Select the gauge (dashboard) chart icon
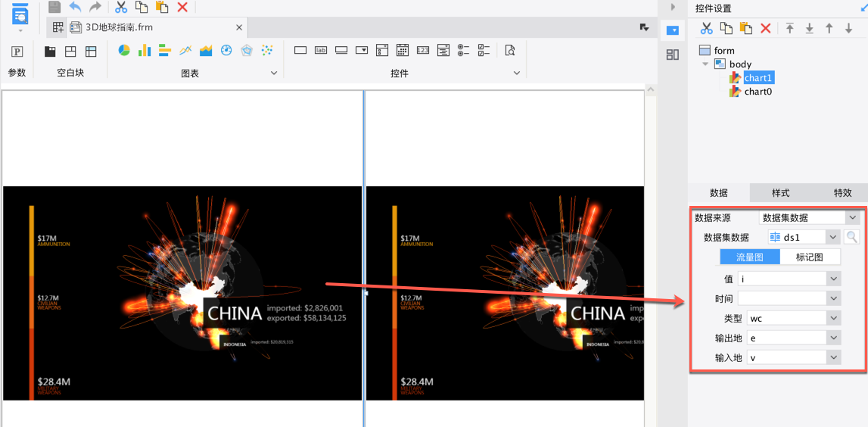868x427 pixels. point(226,51)
